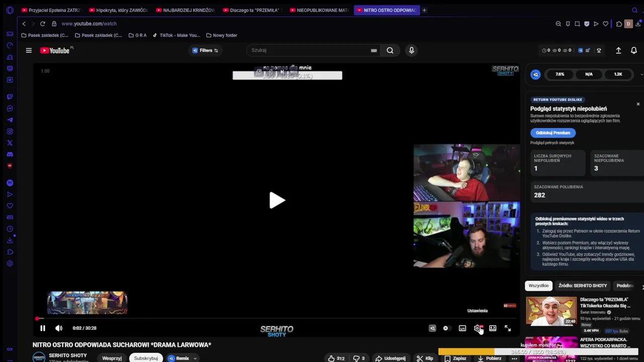
Task: Open the IQ Filters button
Action: click(205, 50)
